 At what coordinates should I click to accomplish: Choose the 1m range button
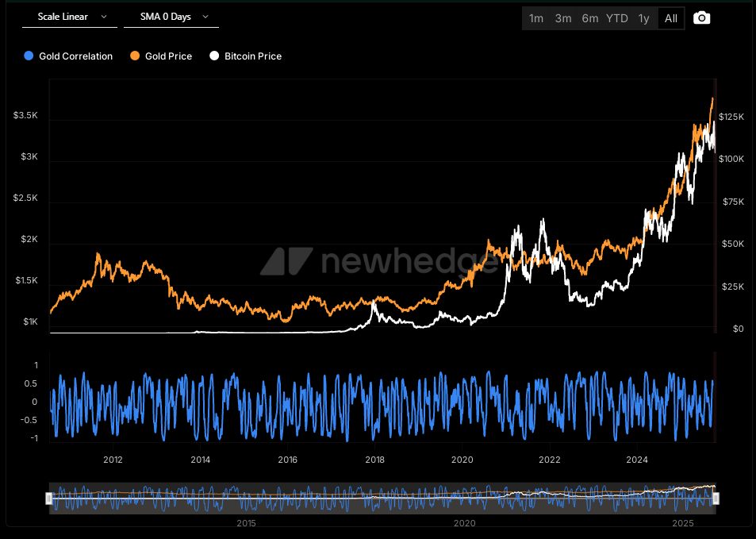(x=536, y=18)
